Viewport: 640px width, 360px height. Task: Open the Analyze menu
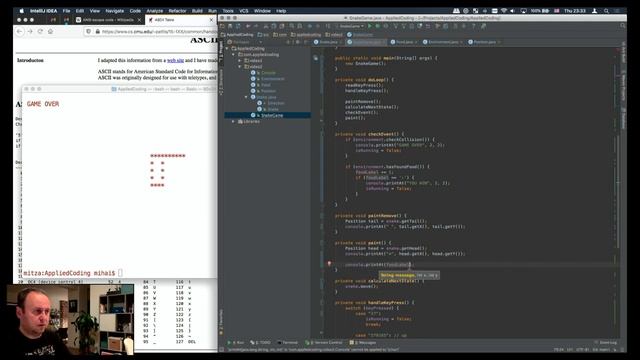155,11
